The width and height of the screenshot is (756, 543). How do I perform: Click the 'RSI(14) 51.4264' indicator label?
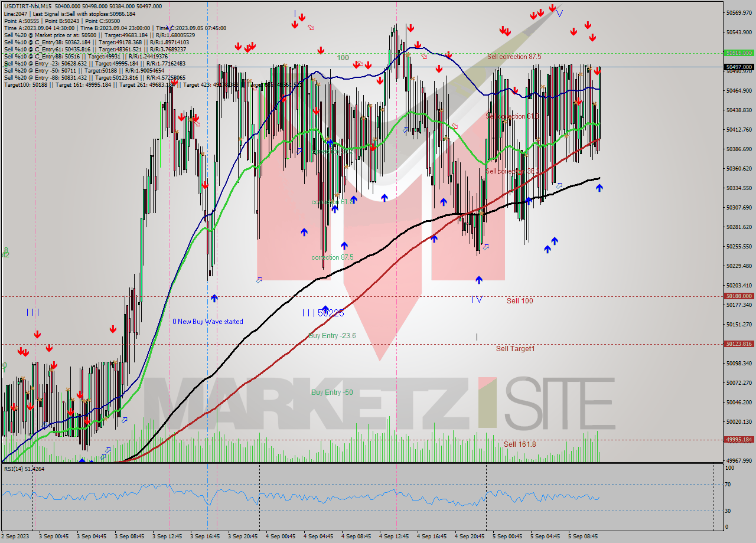click(24, 469)
